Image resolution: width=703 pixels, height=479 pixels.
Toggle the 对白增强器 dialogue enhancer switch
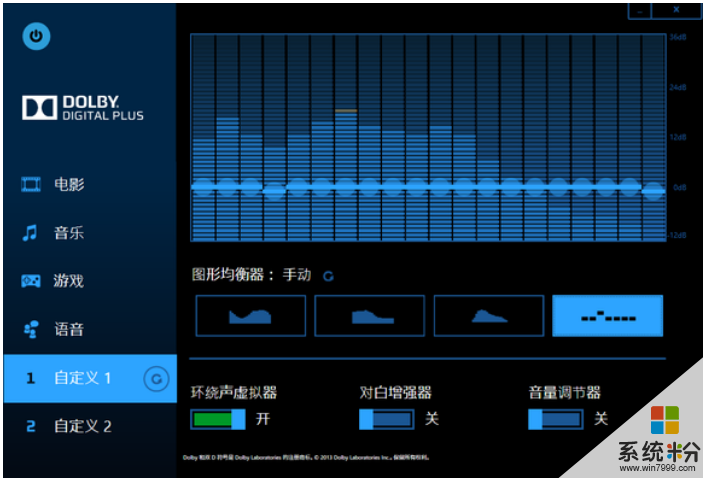coord(386,419)
